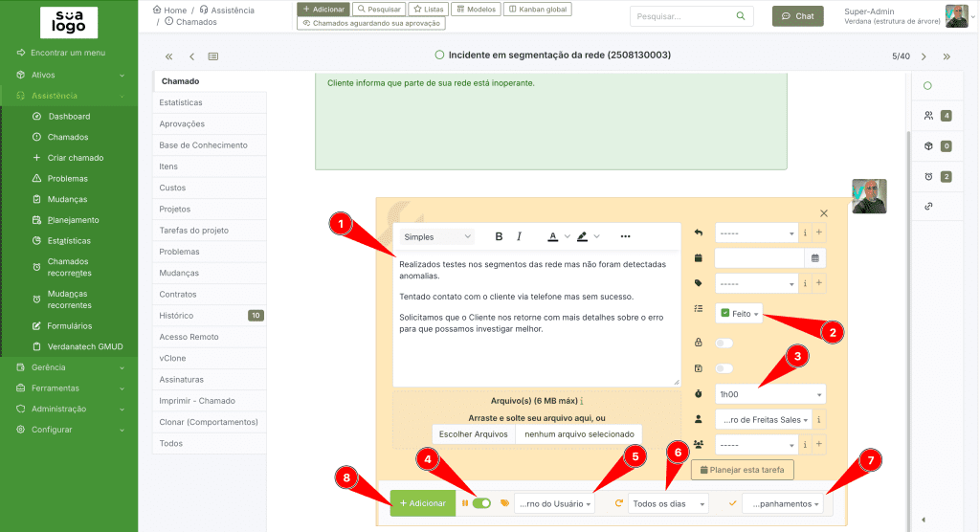Go to first ticket with double-left arrows
The image size is (980, 532).
pyautogui.click(x=168, y=56)
